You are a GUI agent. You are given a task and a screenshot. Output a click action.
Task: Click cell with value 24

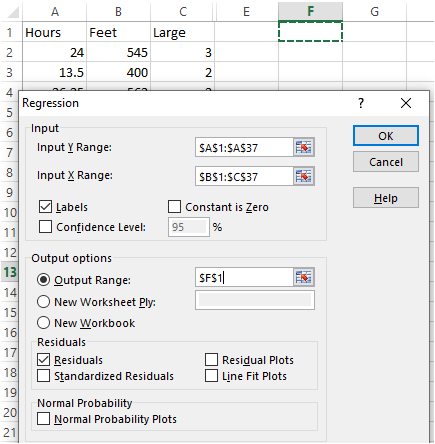click(55, 52)
